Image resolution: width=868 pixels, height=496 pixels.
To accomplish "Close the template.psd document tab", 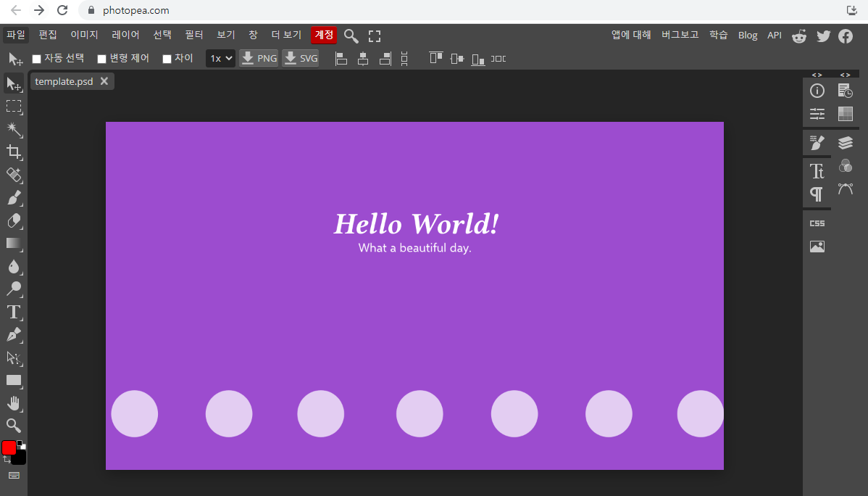I will click(104, 81).
